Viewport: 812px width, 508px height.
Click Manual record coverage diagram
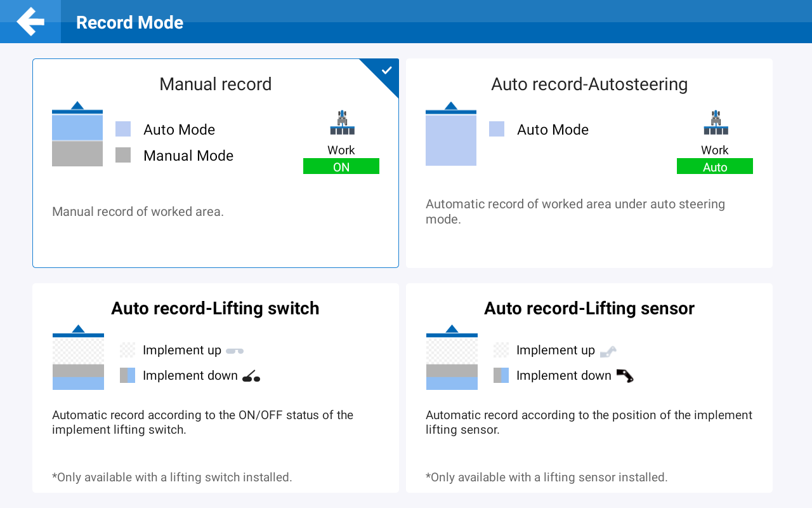pyautogui.click(x=77, y=134)
